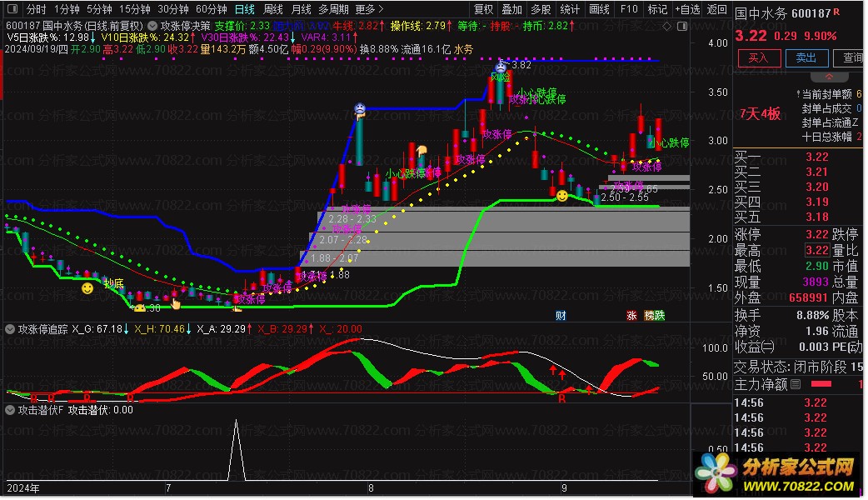Select the 30分钟 period tab
868x500 pixels.
click(x=173, y=9)
